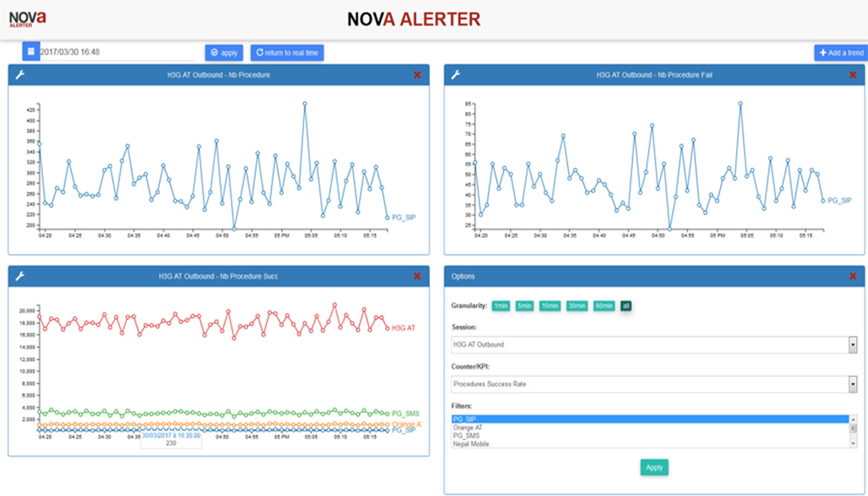This screenshot has height=496, width=868.
Task: Click the blue apply button beside date
Action: (x=224, y=53)
